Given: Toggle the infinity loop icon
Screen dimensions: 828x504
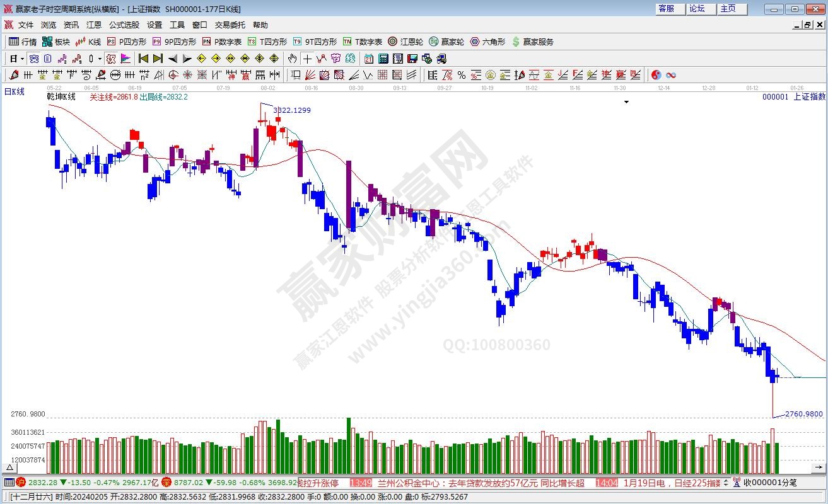Looking at the screenshot, I should [x=671, y=75].
